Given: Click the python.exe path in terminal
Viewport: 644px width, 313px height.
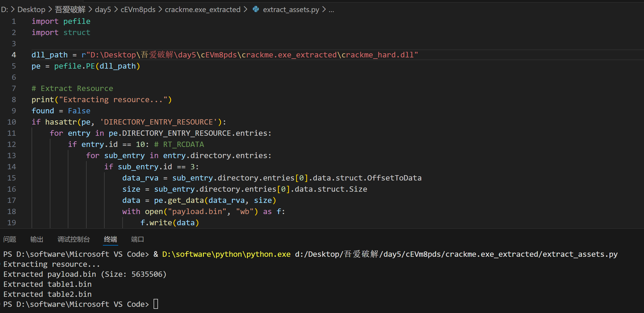Looking at the screenshot, I should pyautogui.click(x=226, y=254).
